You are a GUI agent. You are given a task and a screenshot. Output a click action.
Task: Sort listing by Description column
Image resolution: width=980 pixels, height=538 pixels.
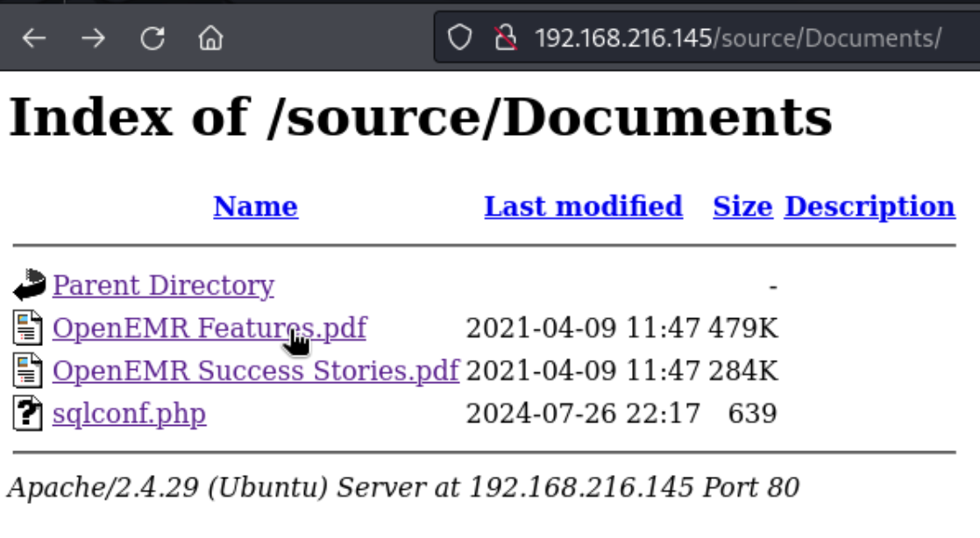870,206
